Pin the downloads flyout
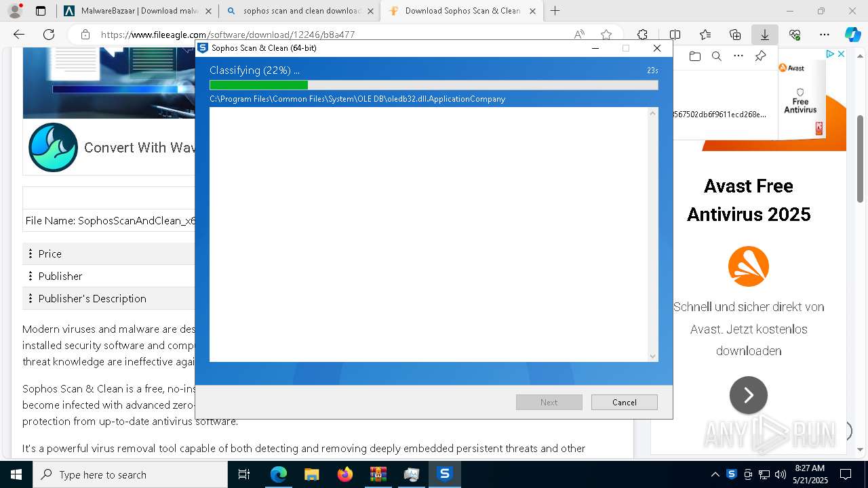 pyautogui.click(x=760, y=56)
